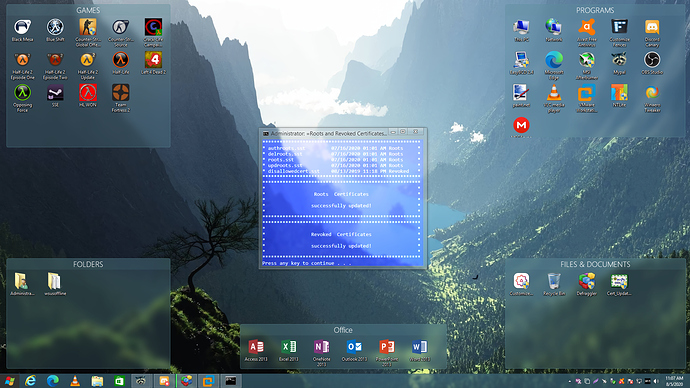Viewport: 690px width, 388px height.
Task: Launch Word 2013 shortcut
Action: [419, 350]
